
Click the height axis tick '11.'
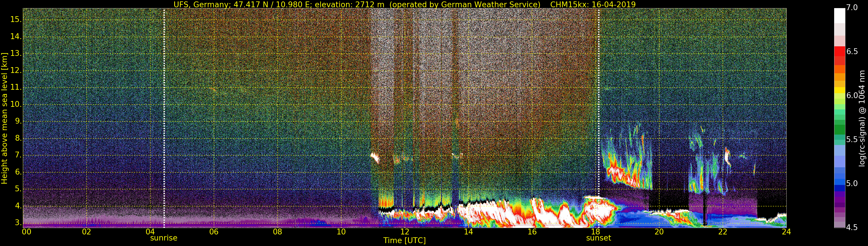16,87
